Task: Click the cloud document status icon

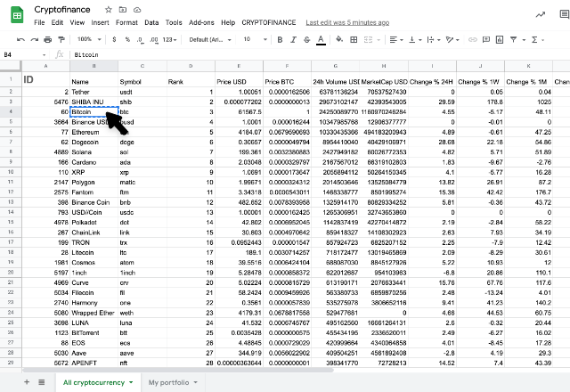Action: [137, 10]
